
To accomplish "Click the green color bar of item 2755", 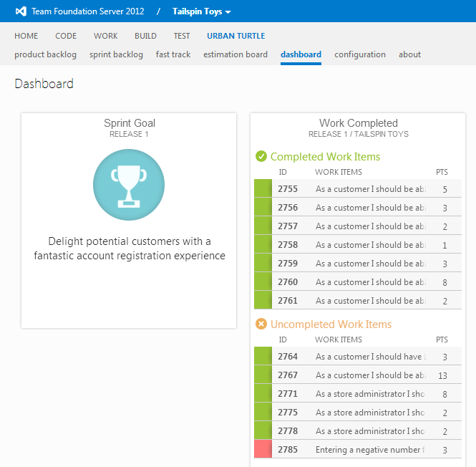I will (x=263, y=189).
